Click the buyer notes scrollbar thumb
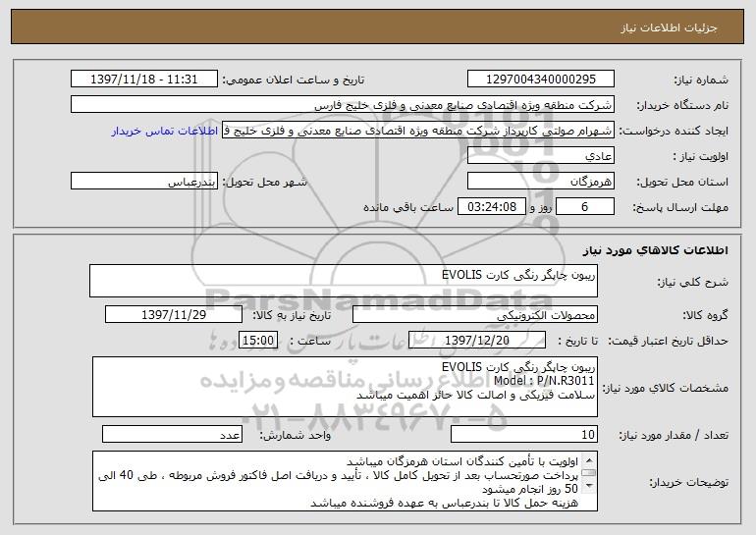 (589, 473)
